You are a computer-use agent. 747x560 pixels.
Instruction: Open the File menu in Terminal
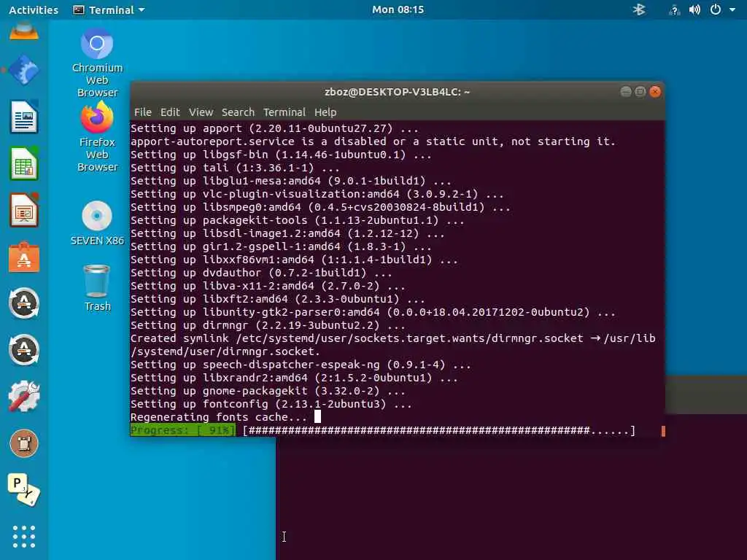[x=142, y=112]
